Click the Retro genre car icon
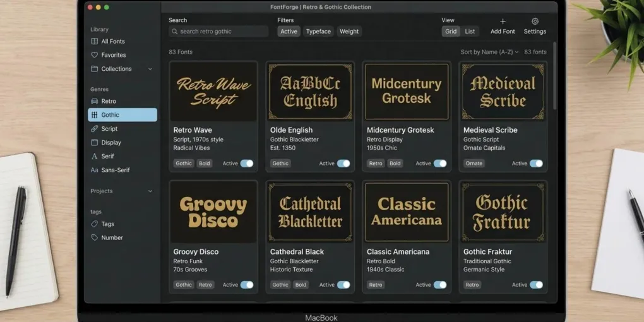 click(x=95, y=101)
